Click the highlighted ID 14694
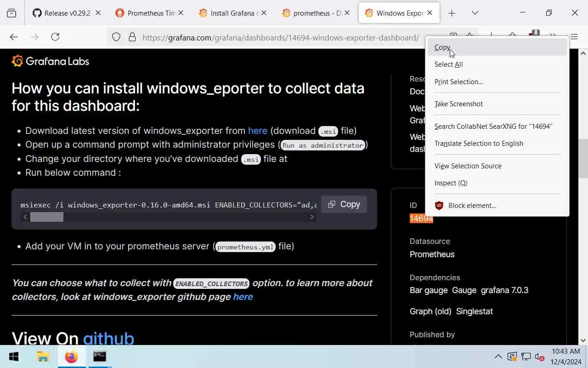The height and width of the screenshot is (368, 588). tap(421, 218)
